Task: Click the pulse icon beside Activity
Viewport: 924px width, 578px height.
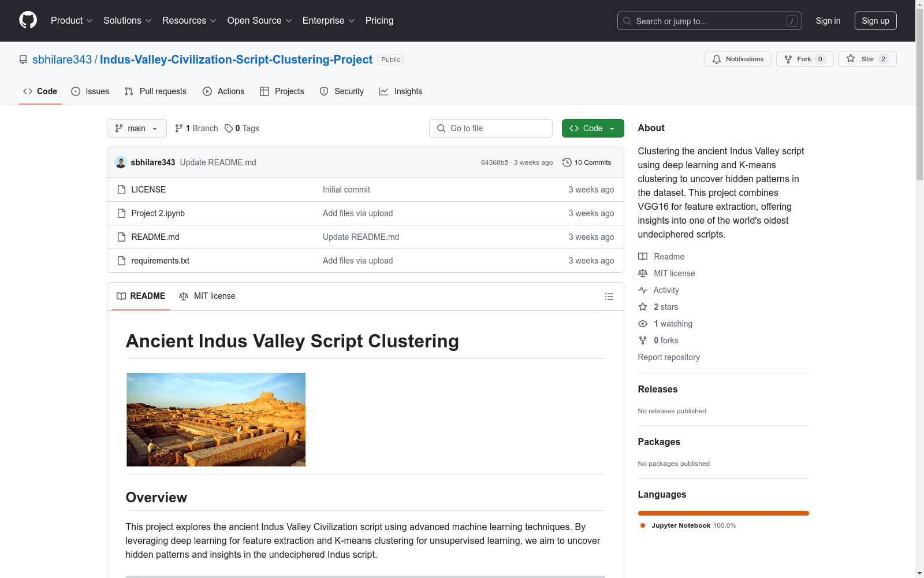Action: tap(643, 290)
